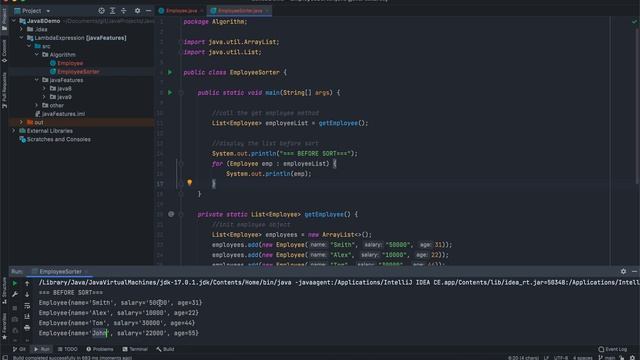
Task: Click the Expand All icon in Project toolbar
Action: click(x=113, y=11)
